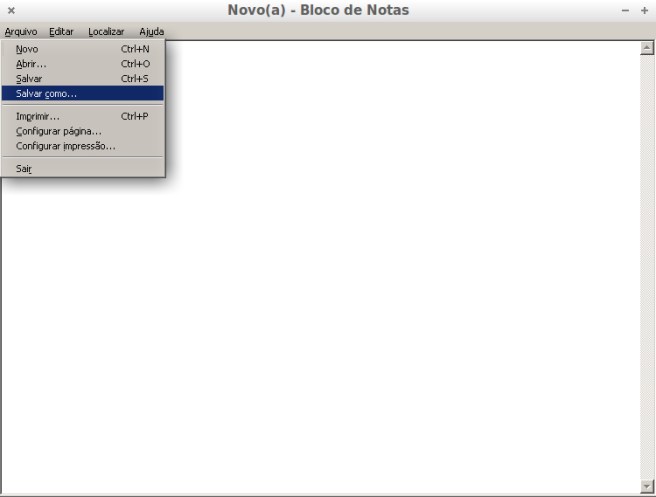Select Sair to exit Bloco de Notas
Screen dimensions: 656x497
pyautogui.click(x=24, y=169)
